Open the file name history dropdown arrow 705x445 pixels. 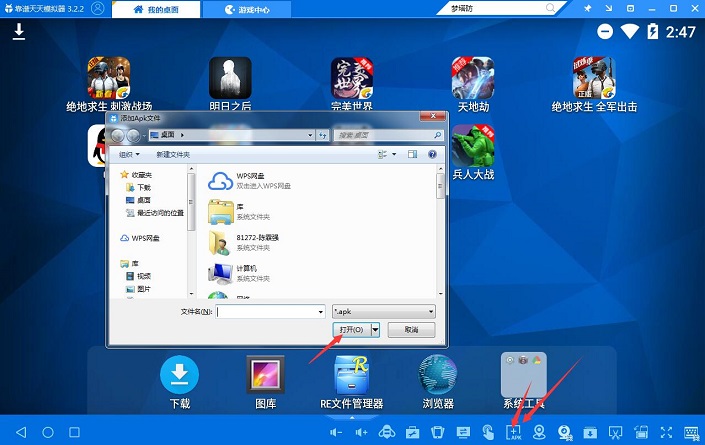pyautogui.click(x=321, y=312)
